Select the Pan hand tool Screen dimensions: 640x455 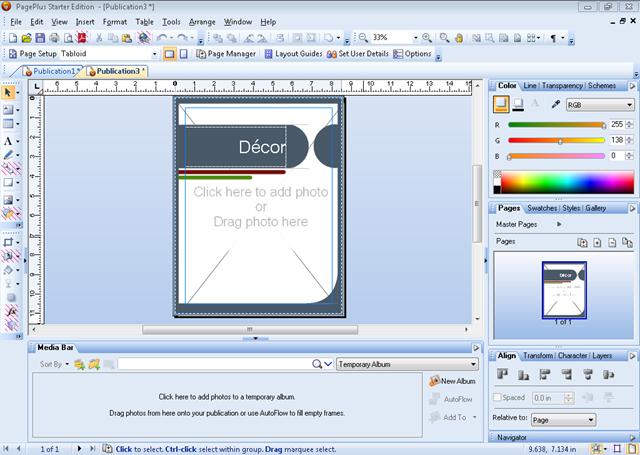(459, 38)
